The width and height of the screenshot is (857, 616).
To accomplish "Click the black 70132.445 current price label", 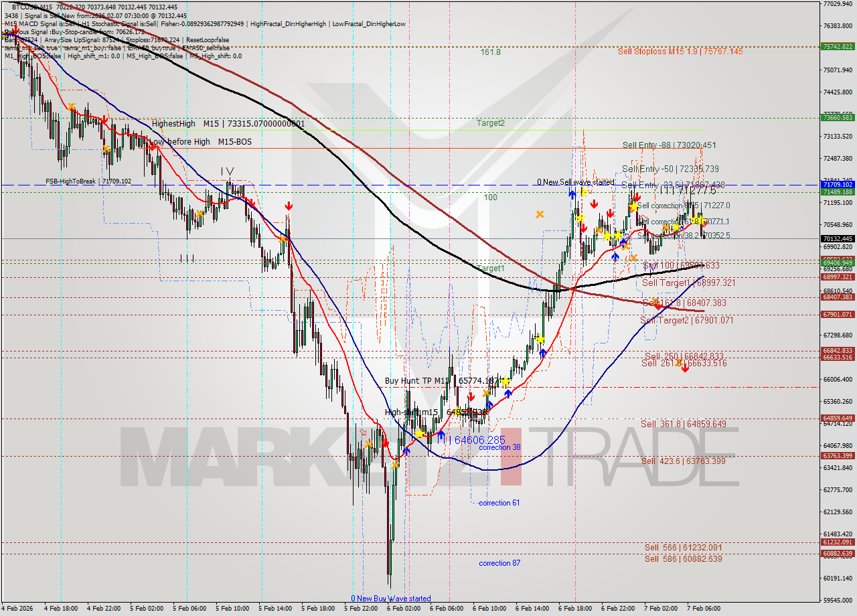I will (x=838, y=238).
